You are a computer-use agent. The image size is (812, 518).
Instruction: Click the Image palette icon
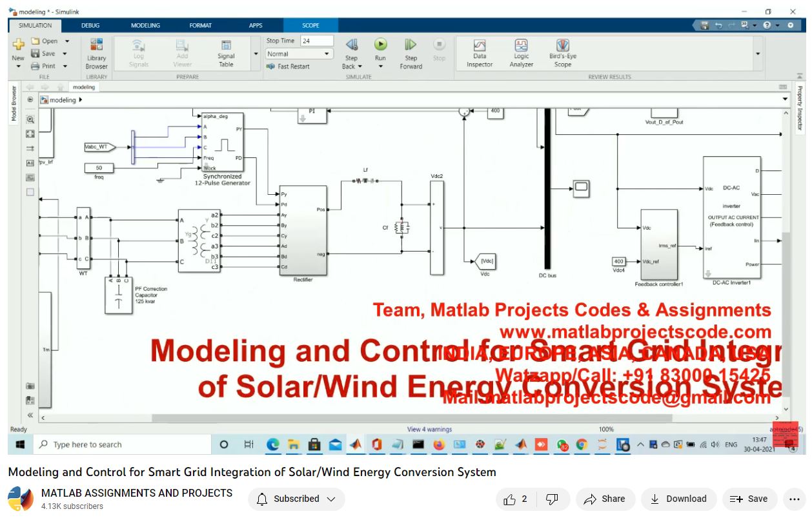pyautogui.click(x=30, y=177)
